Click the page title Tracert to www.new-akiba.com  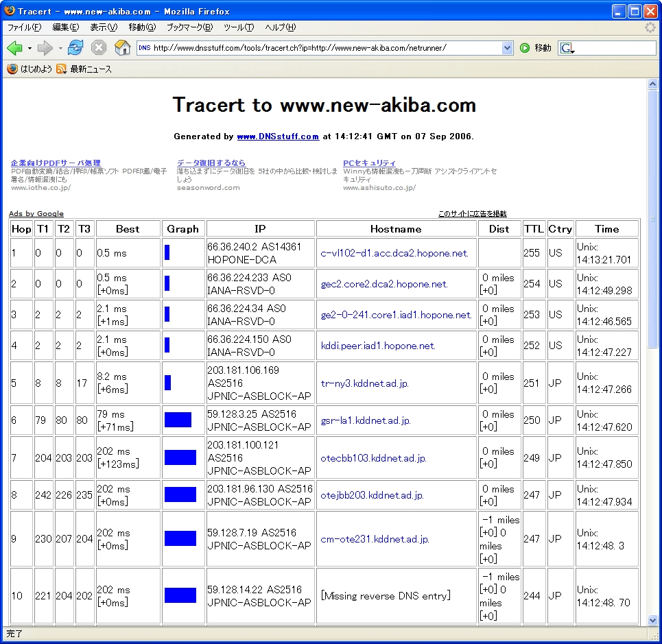[324, 105]
